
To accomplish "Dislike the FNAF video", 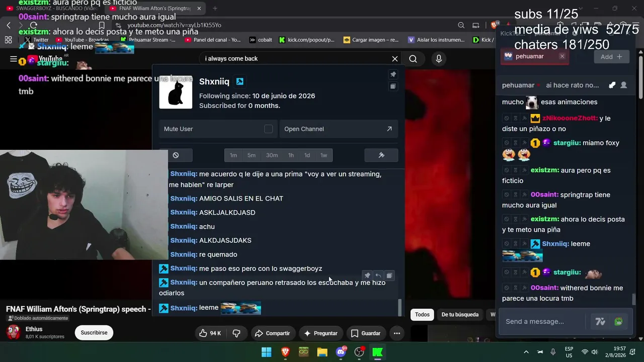I will [x=236, y=333].
